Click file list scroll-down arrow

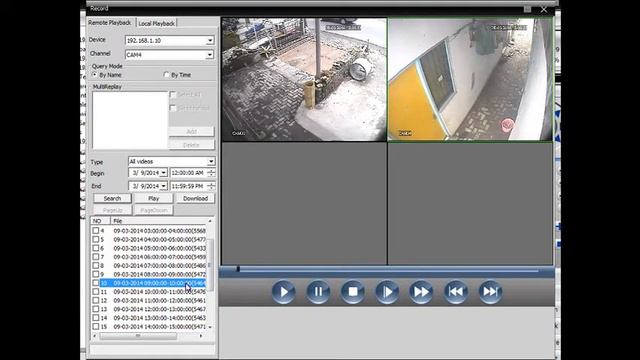[210, 327]
